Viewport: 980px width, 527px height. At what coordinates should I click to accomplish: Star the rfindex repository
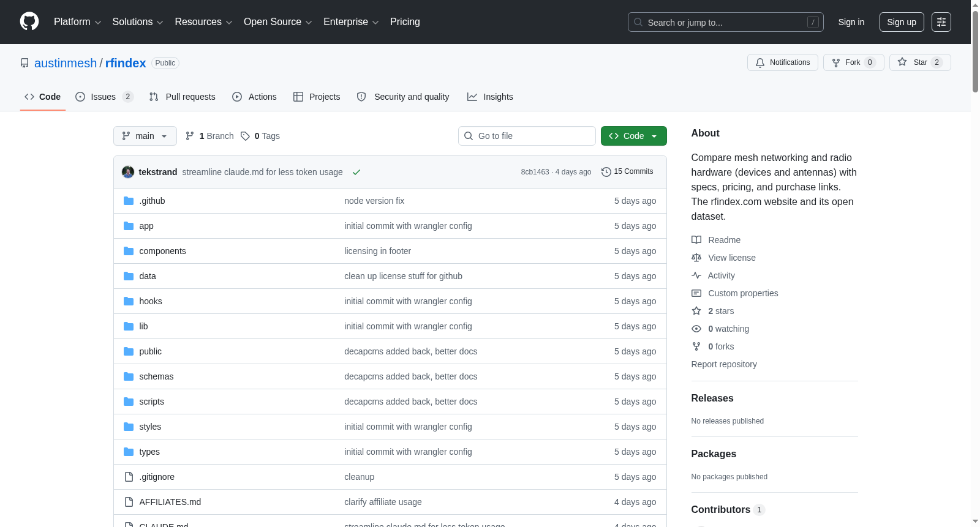[x=919, y=62]
